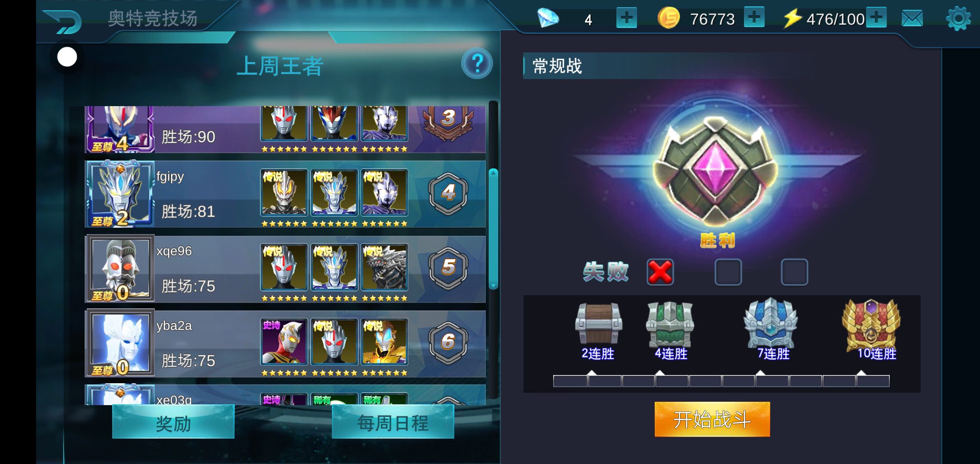Click the third empty defeat box
Image resolution: width=980 pixels, height=464 pixels.
(x=794, y=272)
